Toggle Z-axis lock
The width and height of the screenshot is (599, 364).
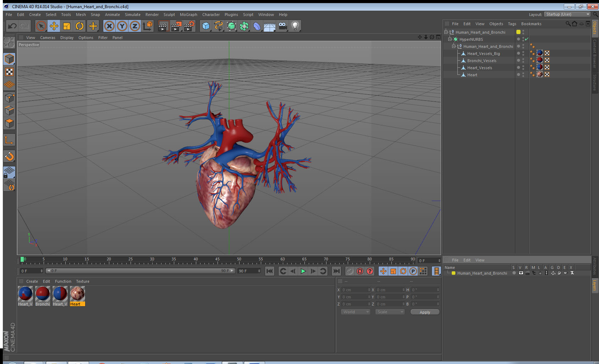click(135, 26)
